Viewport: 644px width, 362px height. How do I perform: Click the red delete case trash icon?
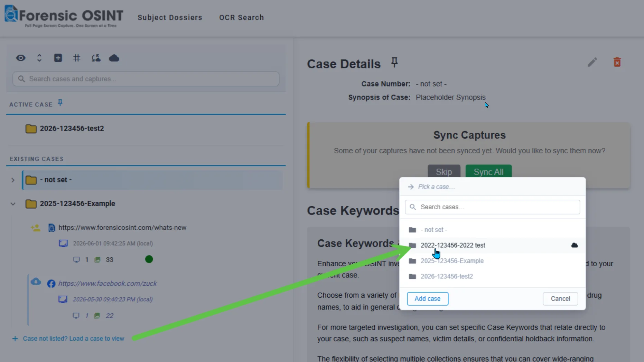coord(617,62)
